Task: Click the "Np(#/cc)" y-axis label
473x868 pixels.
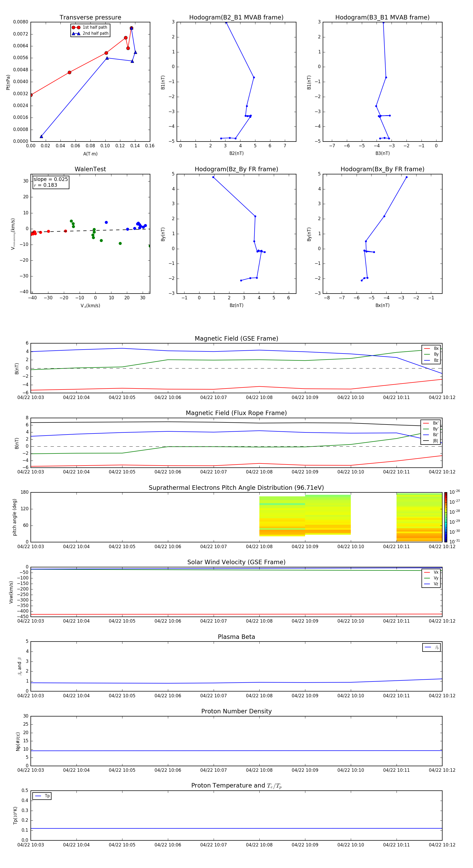Action: [x=18, y=741]
